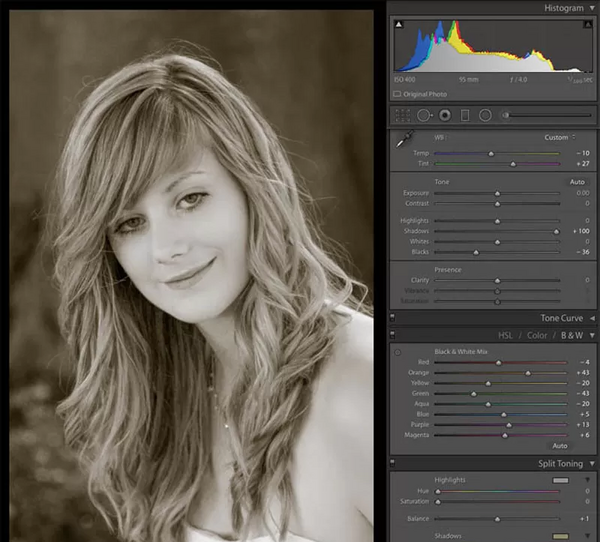
Task: Select the Graduated Filter tool
Action: [x=465, y=115]
